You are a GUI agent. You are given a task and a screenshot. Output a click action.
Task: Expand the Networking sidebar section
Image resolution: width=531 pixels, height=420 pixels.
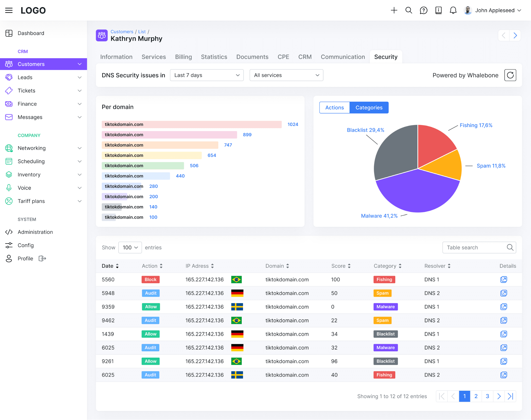44,148
